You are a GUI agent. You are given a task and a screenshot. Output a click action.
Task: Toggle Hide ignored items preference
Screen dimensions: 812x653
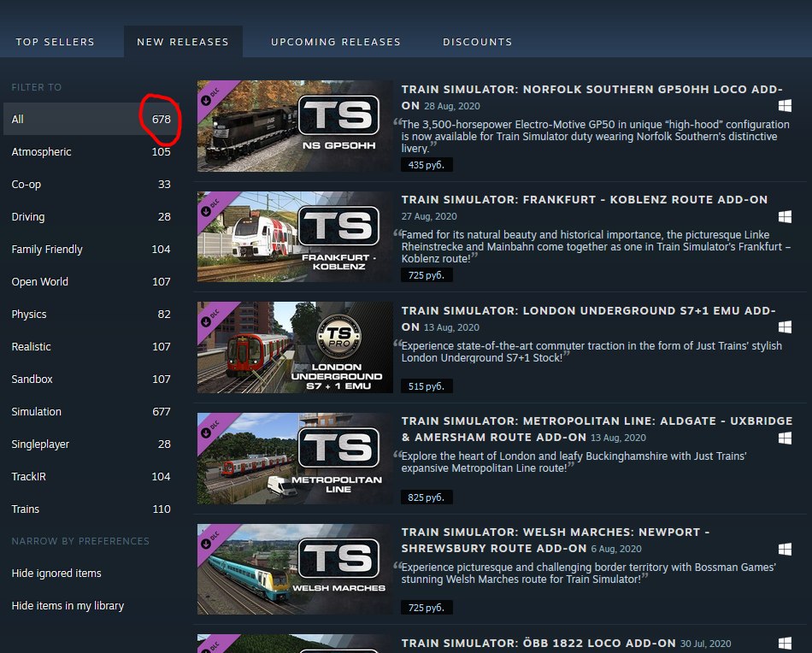(56, 574)
